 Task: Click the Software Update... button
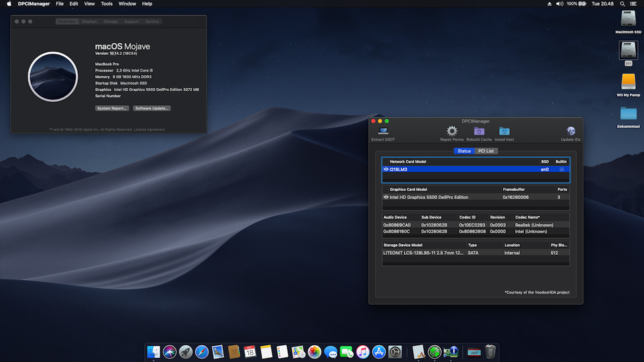[152, 108]
